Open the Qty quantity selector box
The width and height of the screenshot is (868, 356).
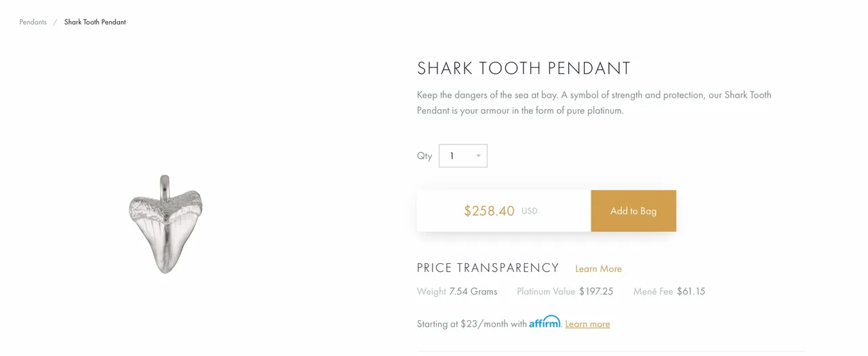463,156
